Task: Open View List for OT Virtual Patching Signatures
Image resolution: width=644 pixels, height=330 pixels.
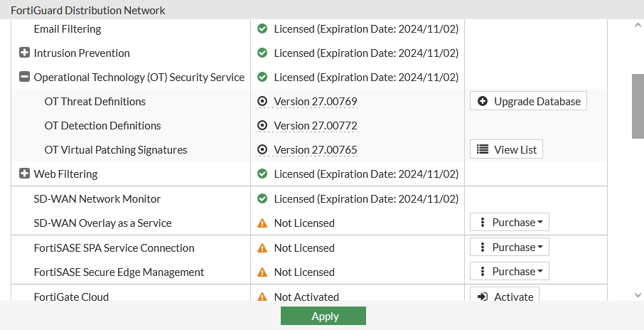Action: click(x=506, y=149)
